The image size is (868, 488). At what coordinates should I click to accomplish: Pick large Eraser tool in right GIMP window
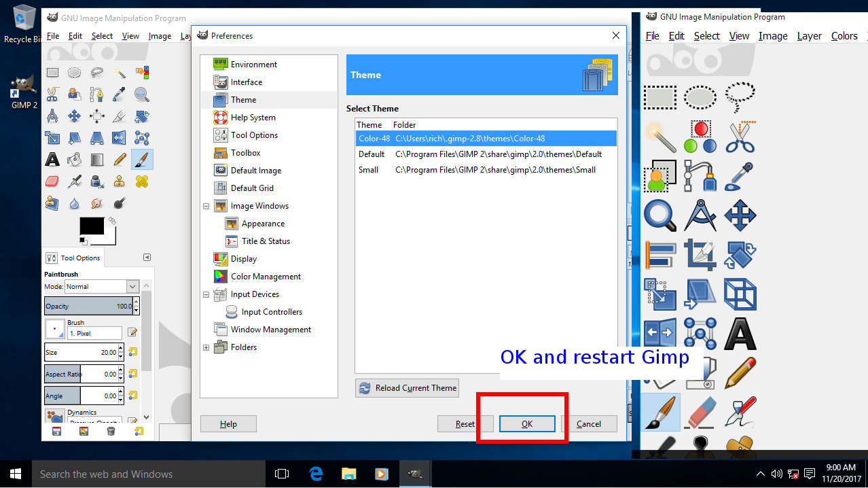(x=700, y=413)
